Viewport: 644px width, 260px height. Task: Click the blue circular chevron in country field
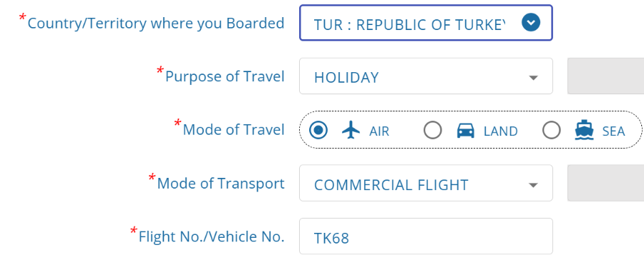(x=531, y=23)
